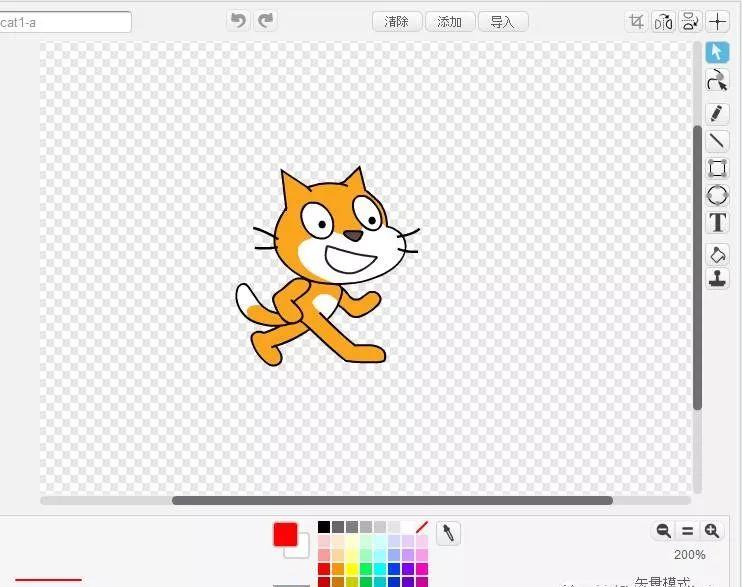Click the 添加 (Add) button
Screen dimensions: 742x587
(x=450, y=22)
